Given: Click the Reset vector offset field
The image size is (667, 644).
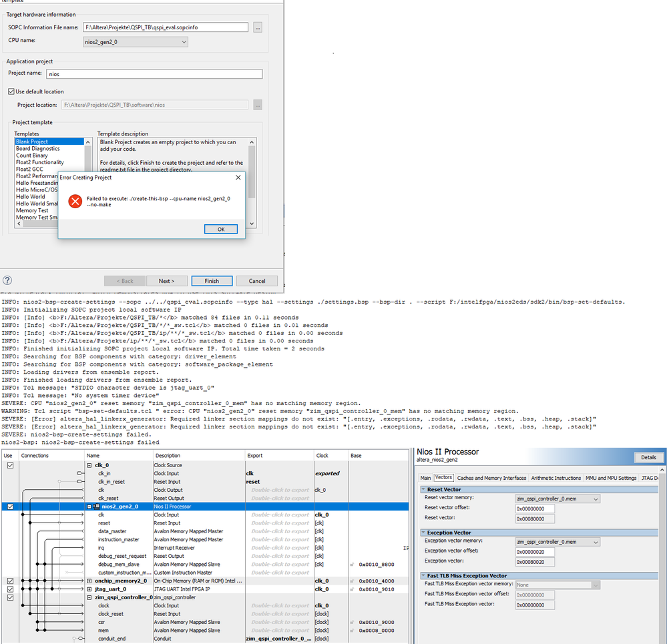Looking at the screenshot, I should (x=535, y=509).
